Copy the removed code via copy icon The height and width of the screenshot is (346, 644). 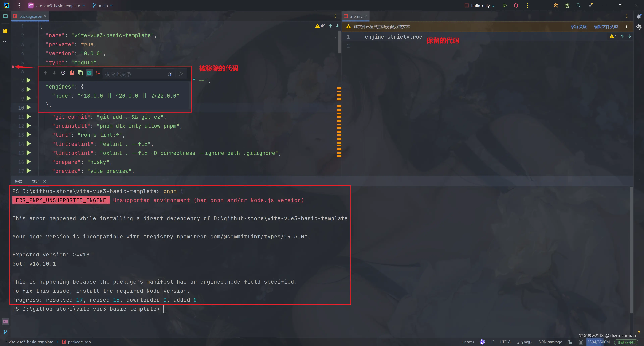coord(80,73)
